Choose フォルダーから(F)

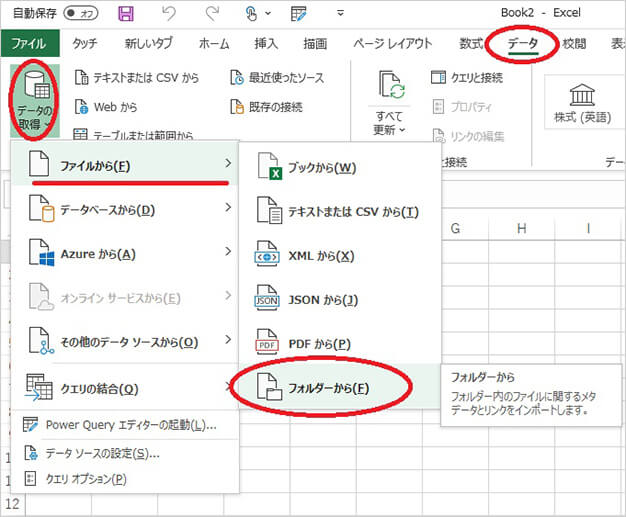[x=340, y=388]
